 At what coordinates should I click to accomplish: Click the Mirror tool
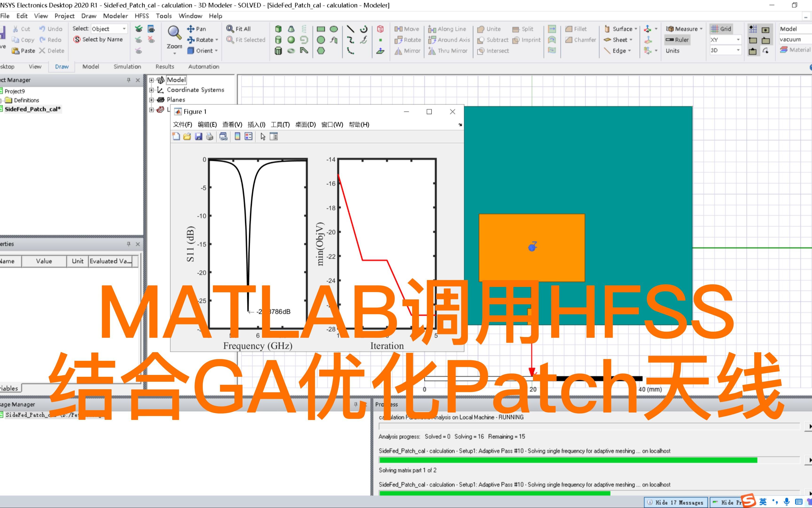(x=407, y=51)
